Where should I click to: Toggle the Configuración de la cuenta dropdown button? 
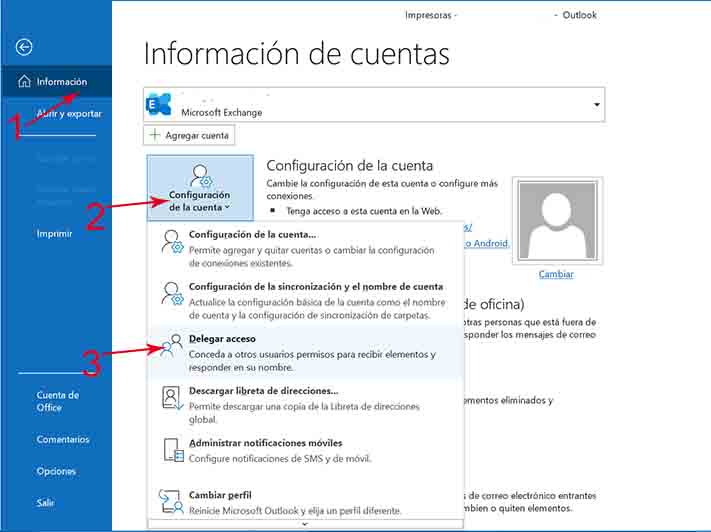pyautogui.click(x=200, y=187)
